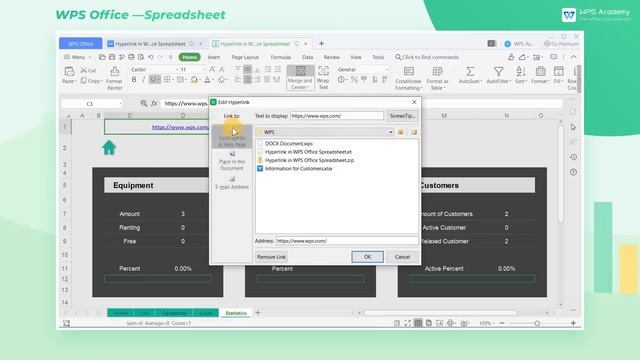Select DOCX Document.wps file
Viewport: 640px width, 360px height.
[289, 144]
